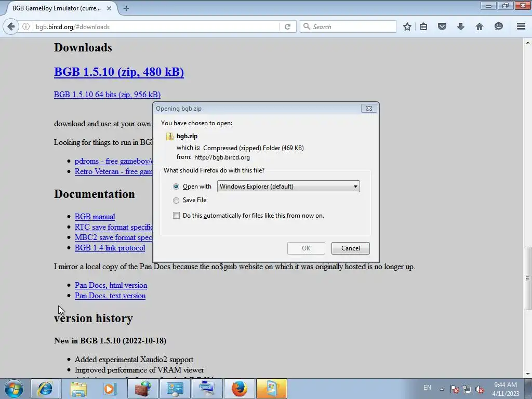The width and height of the screenshot is (532, 399).
Task: Click muted volume tray icon
Action: (x=480, y=389)
